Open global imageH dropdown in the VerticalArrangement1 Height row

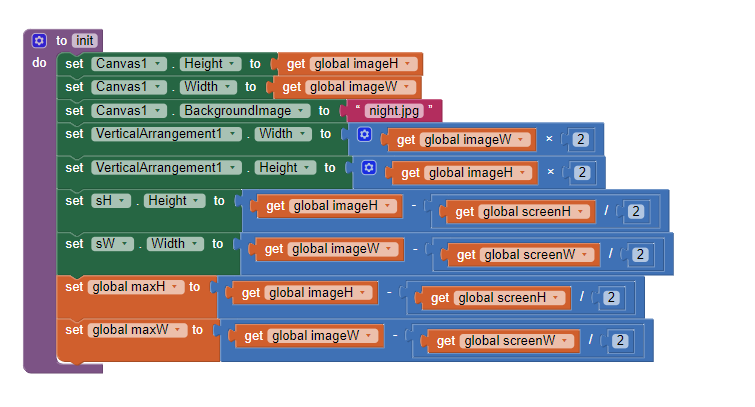[480, 173]
